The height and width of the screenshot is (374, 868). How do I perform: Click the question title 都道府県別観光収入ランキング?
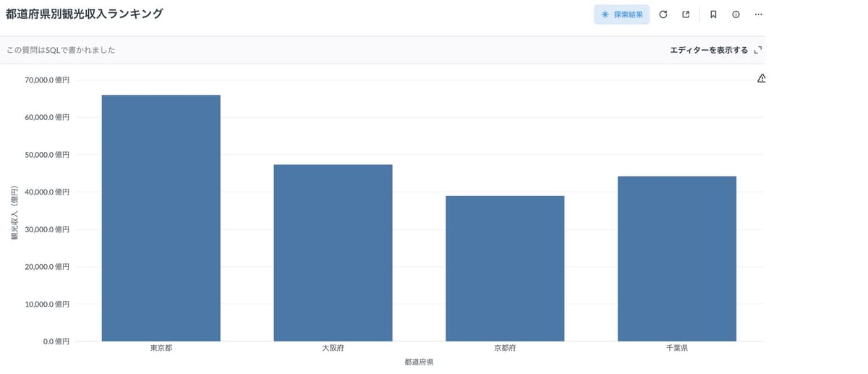coord(85,14)
